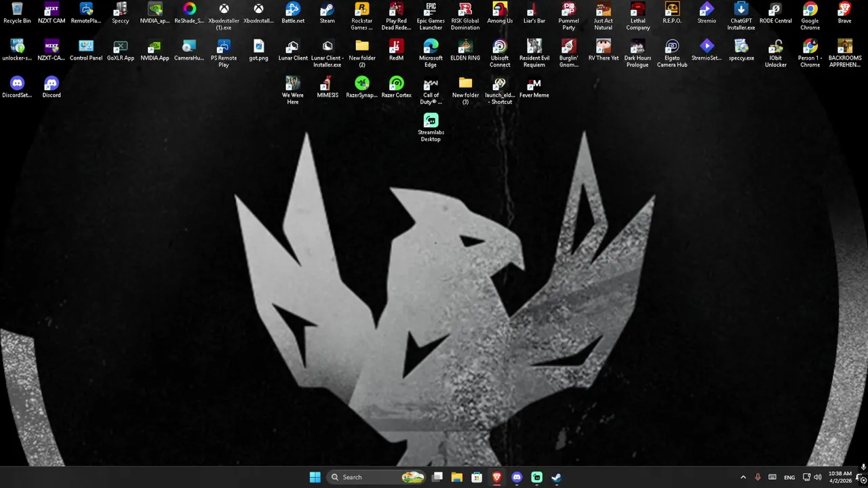Image resolution: width=868 pixels, height=488 pixels.
Task: Open Rockstar Games Launcher shortcut
Action: (x=362, y=16)
